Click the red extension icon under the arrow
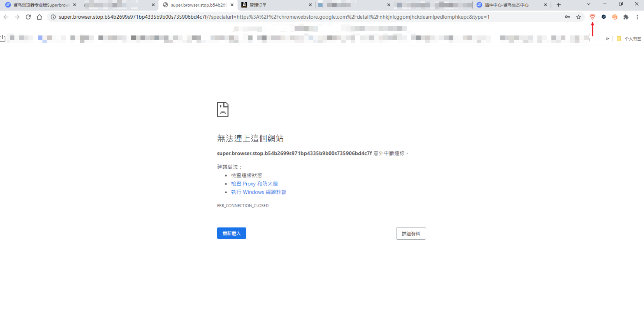This screenshot has width=644, height=318. (592, 17)
